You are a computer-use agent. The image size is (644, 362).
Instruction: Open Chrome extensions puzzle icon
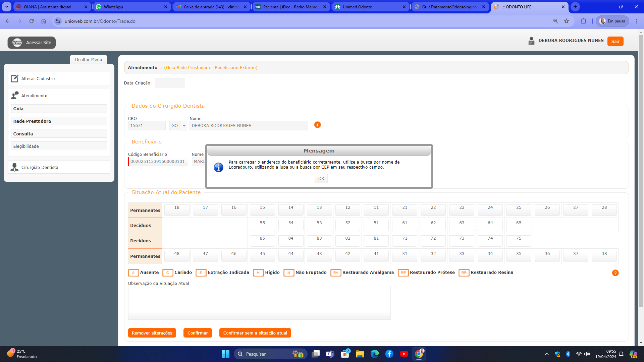click(x=583, y=21)
